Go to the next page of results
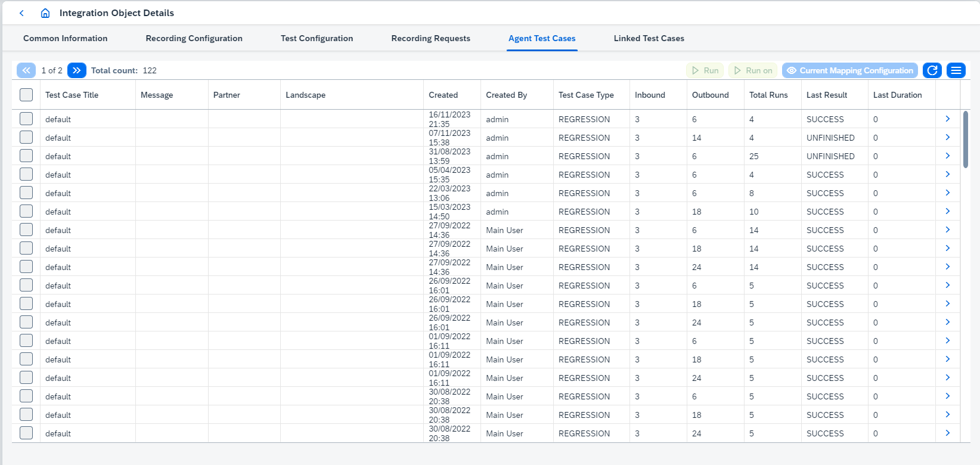This screenshot has width=980, height=465. [x=77, y=70]
